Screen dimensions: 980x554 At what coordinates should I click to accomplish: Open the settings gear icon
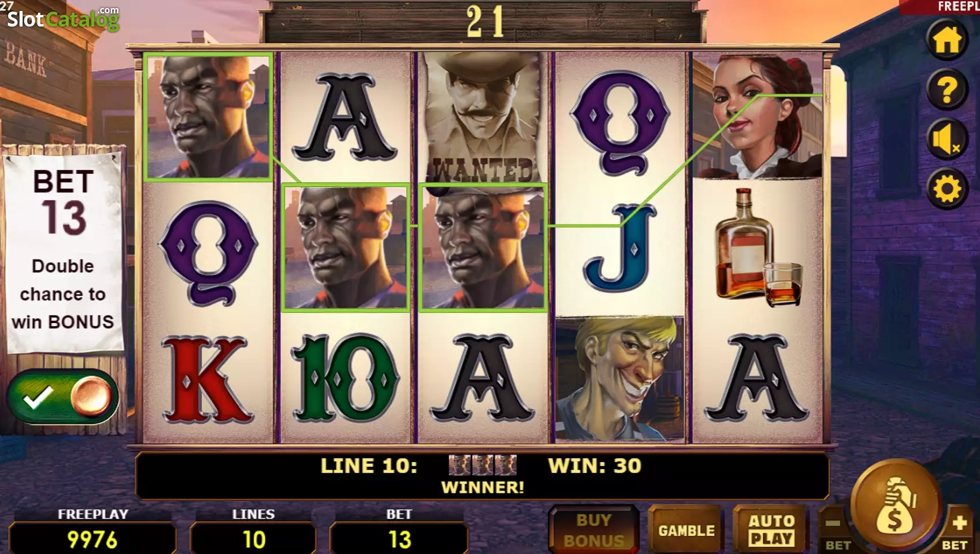[x=947, y=189]
